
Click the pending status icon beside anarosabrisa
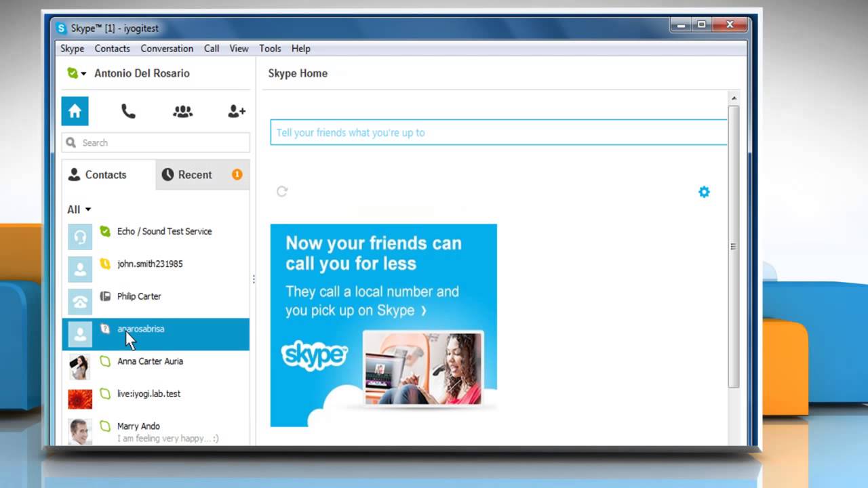click(x=104, y=329)
